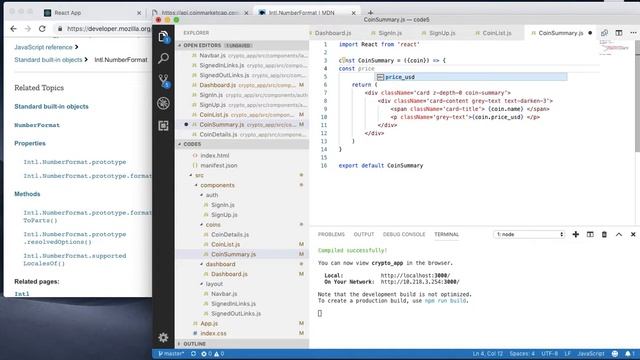This screenshot has height=360, width=640.
Task: Open the OUTPUT panel tab
Action: click(364, 234)
